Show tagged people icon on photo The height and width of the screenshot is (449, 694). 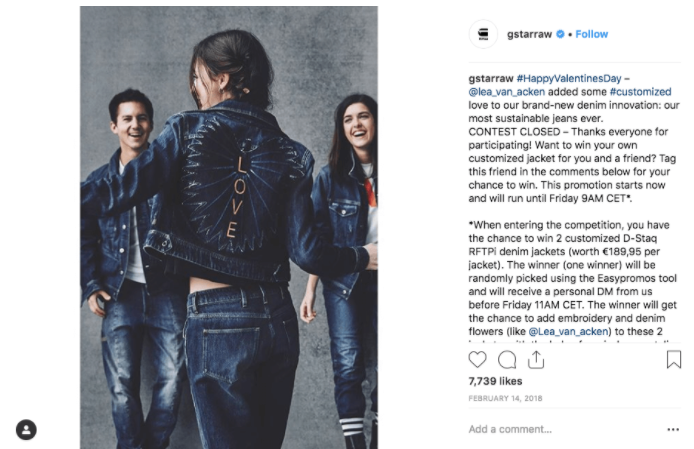tap(26, 430)
